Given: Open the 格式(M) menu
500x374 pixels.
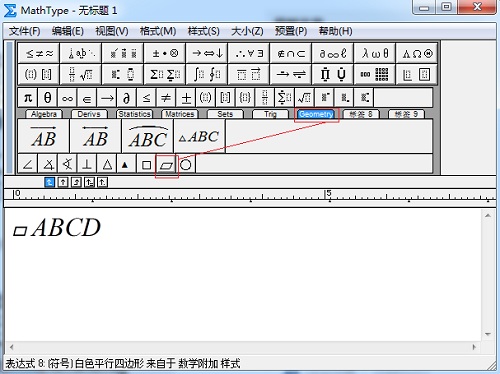Looking at the screenshot, I should 158,31.
